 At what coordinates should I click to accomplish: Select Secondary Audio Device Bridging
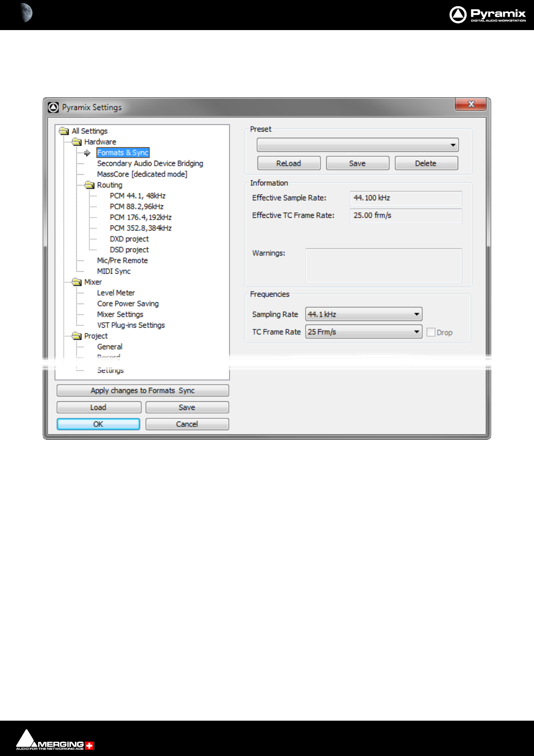pyautogui.click(x=150, y=163)
